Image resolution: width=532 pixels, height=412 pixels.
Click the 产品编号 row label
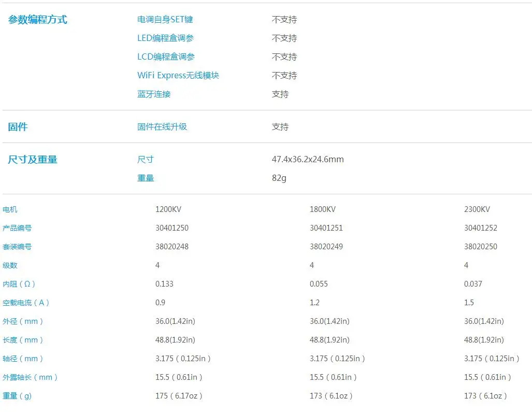17,228
